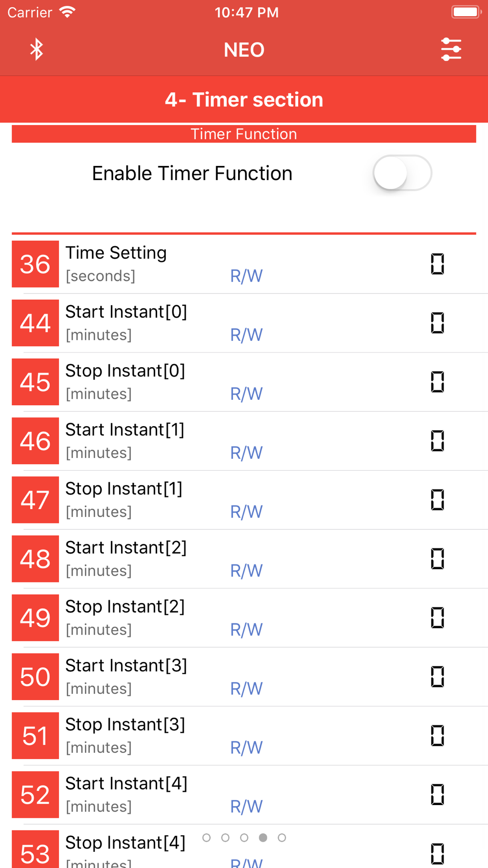488x868 pixels.
Task: Tap the battery indicator in status bar
Action: click(466, 12)
